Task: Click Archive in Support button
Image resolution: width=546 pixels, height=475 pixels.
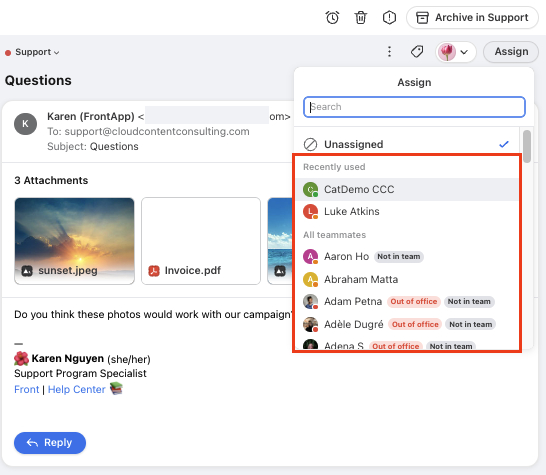Action: point(472,17)
